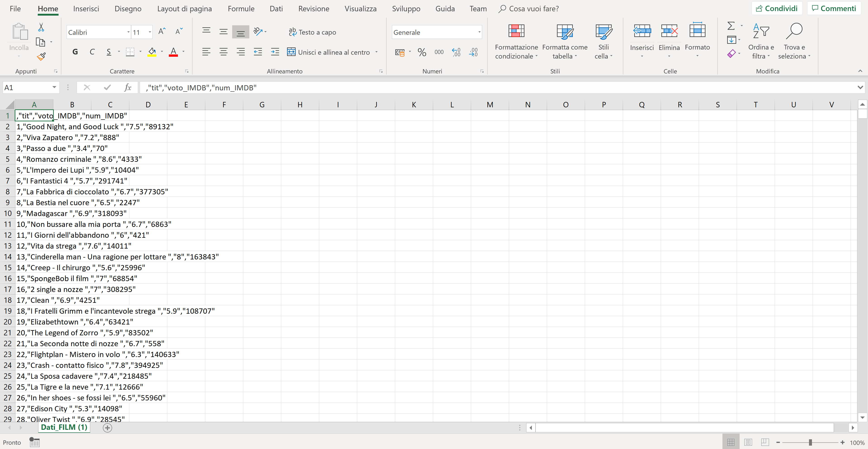Open the Visualizza tab

pos(360,9)
